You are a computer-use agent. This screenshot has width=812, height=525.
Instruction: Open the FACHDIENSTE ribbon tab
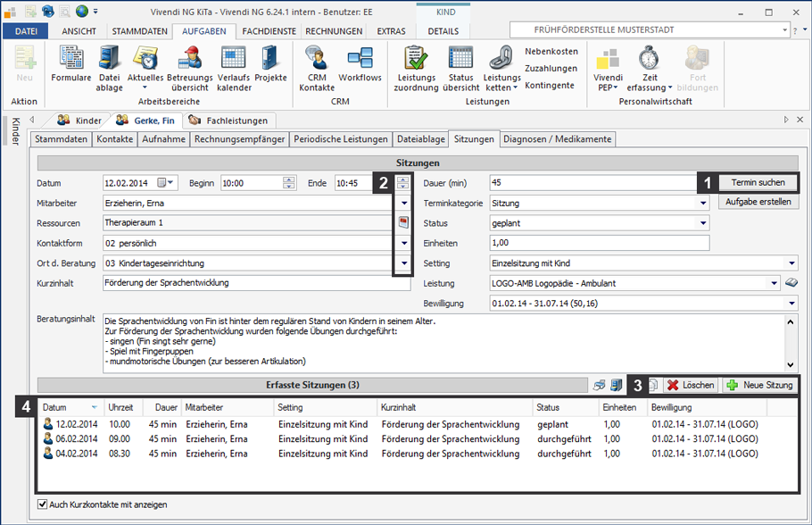click(269, 31)
